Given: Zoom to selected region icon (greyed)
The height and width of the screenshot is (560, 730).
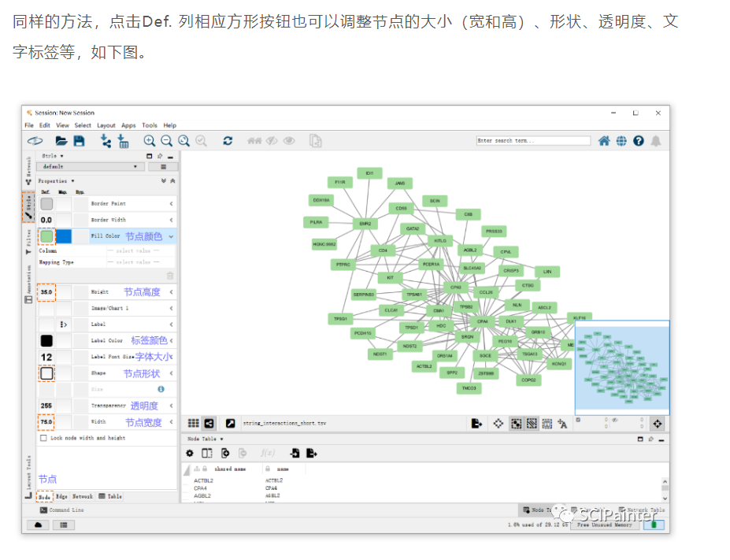Looking at the screenshot, I should coord(201,140).
